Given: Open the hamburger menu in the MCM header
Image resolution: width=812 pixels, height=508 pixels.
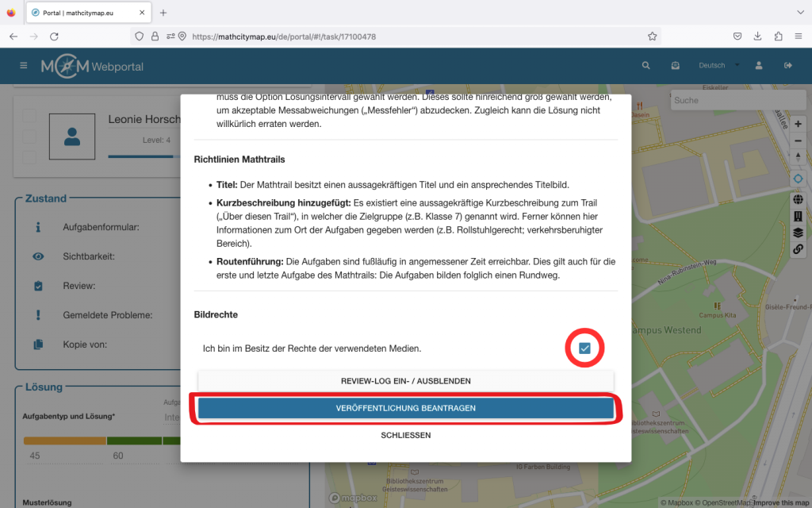Looking at the screenshot, I should (x=24, y=66).
